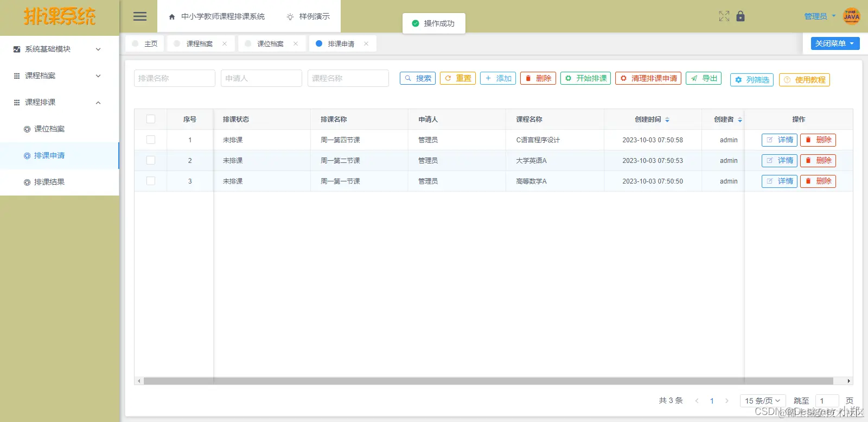
Task: Click the 导出 export button
Action: point(704,78)
